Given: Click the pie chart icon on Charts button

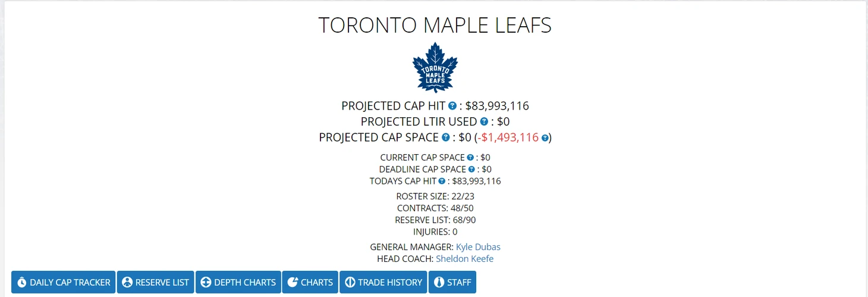Looking at the screenshot, I should coord(293,282).
